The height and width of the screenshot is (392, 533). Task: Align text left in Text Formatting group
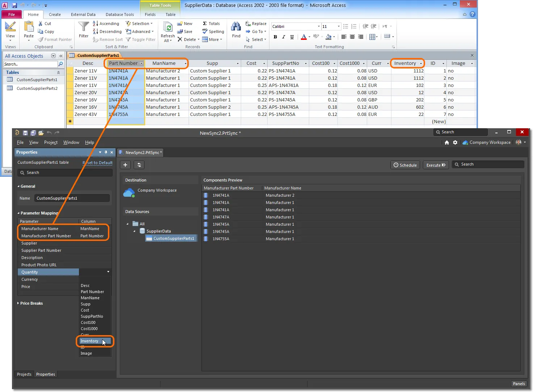(344, 37)
